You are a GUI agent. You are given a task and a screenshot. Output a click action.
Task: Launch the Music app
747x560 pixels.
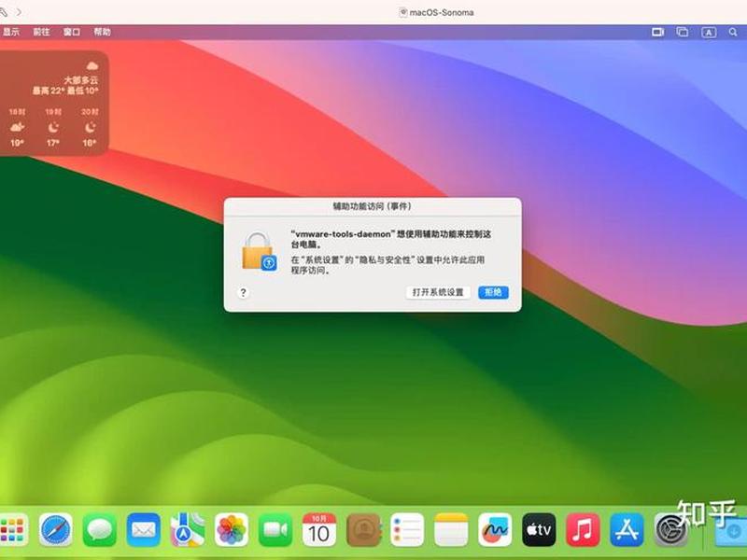click(583, 529)
